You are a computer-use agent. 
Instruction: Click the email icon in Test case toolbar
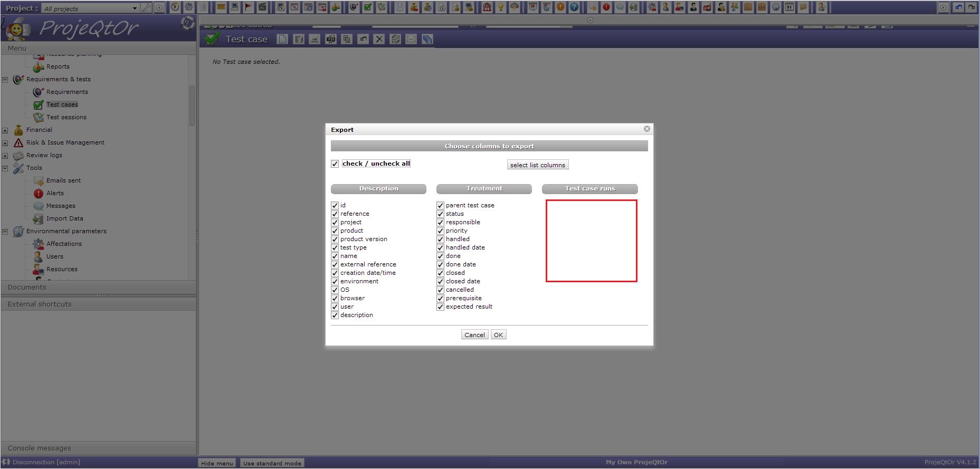pyautogui.click(x=411, y=39)
